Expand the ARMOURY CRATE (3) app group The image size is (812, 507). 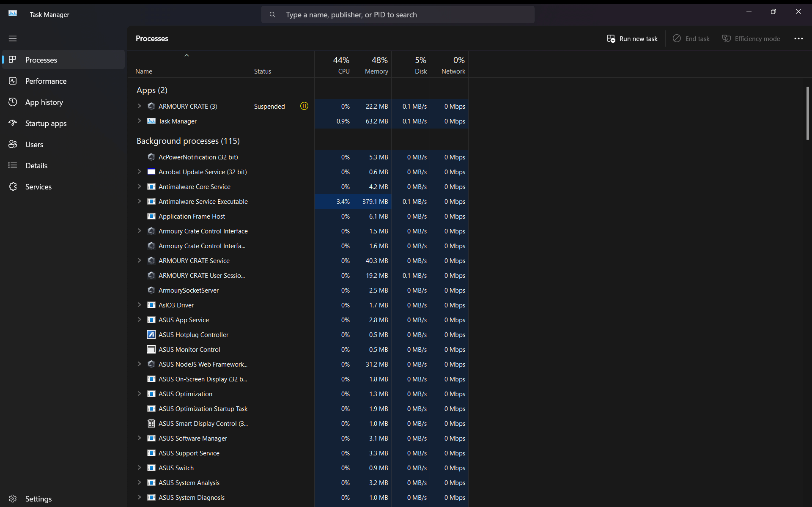coord(139,106)
